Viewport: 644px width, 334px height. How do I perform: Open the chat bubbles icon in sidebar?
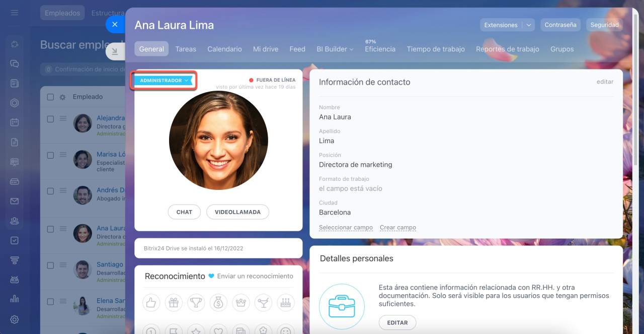(14, 63)
